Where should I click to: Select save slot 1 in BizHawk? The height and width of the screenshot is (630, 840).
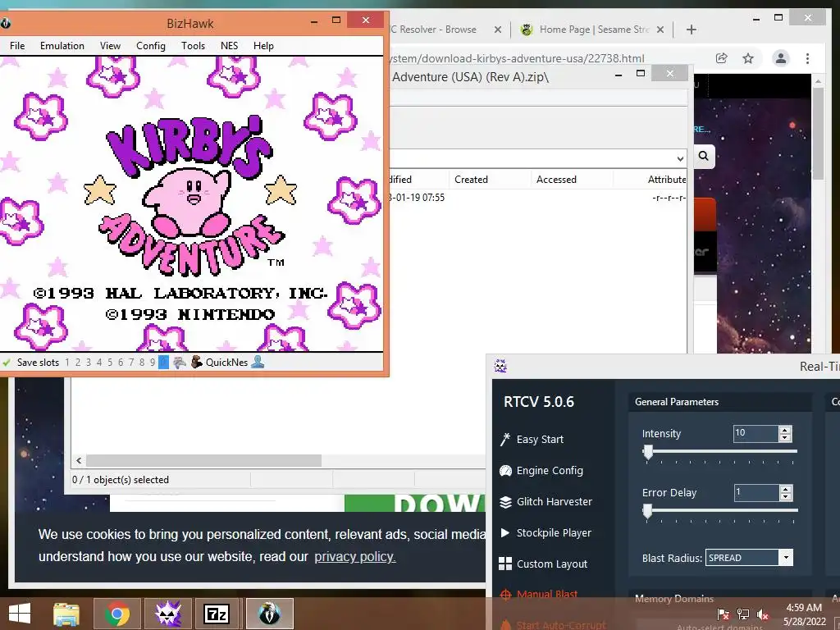tap(67, 363)
